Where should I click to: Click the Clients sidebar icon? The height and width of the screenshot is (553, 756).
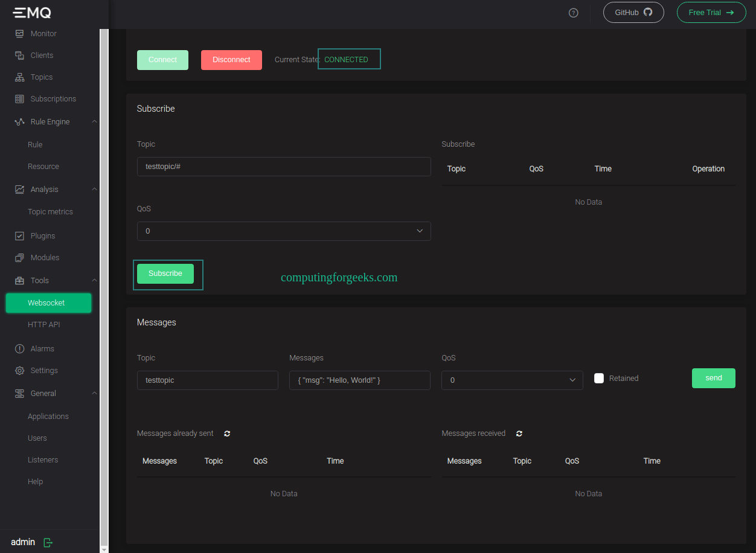(x=19, y=56)
